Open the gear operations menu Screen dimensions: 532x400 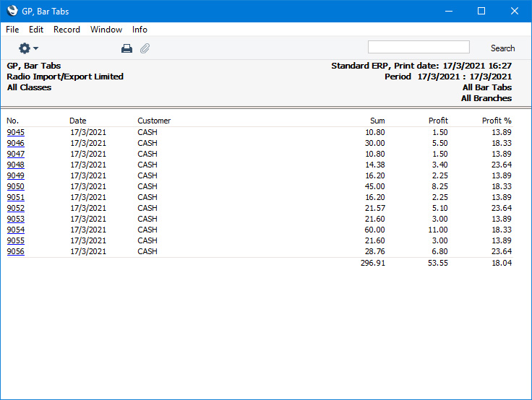pos(28,48)
